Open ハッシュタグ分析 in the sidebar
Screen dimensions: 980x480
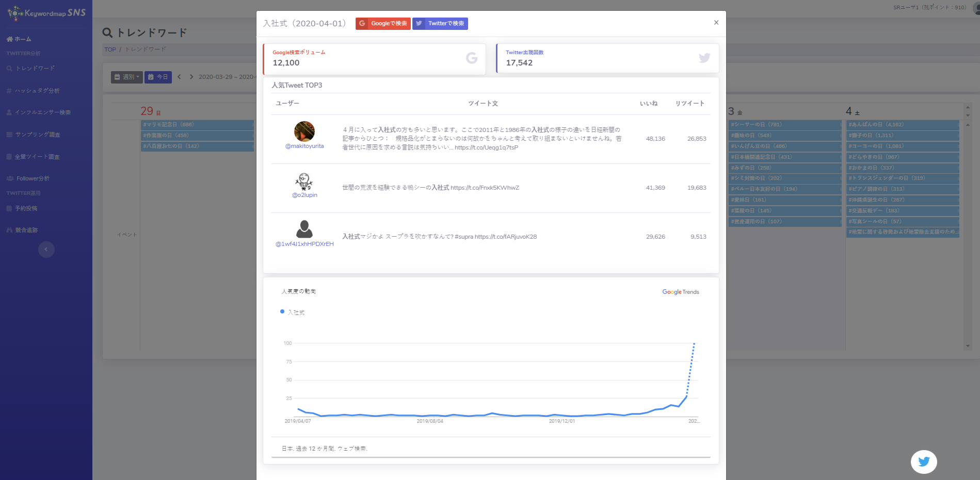[x=37, y=91]
